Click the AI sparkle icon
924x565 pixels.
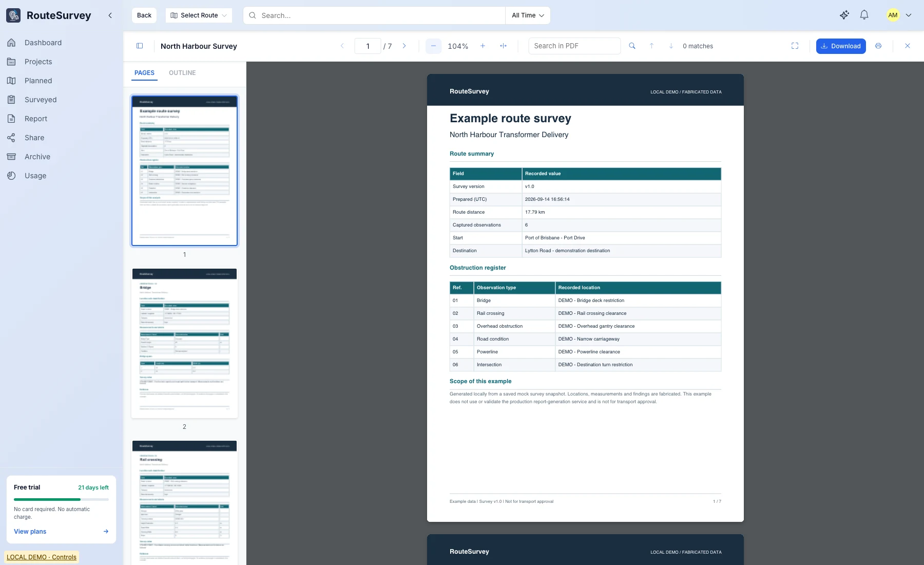844,15
